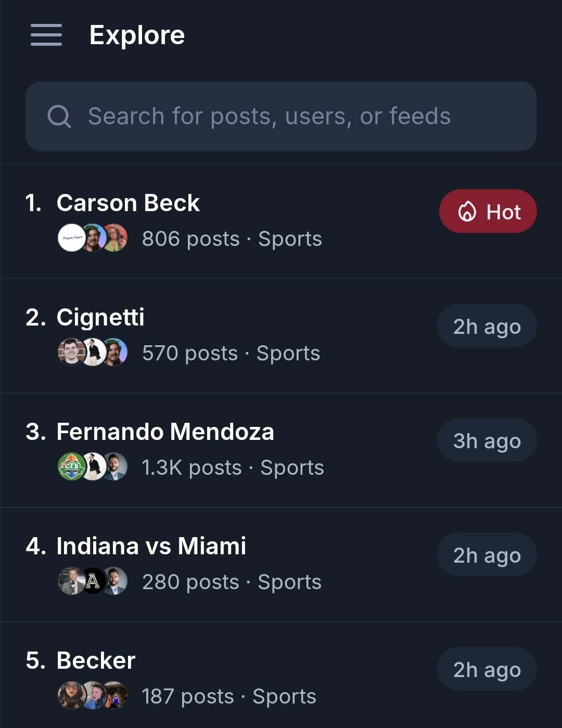Open the hamburger menu
The image size is (562, 728).
pos(46,35)
